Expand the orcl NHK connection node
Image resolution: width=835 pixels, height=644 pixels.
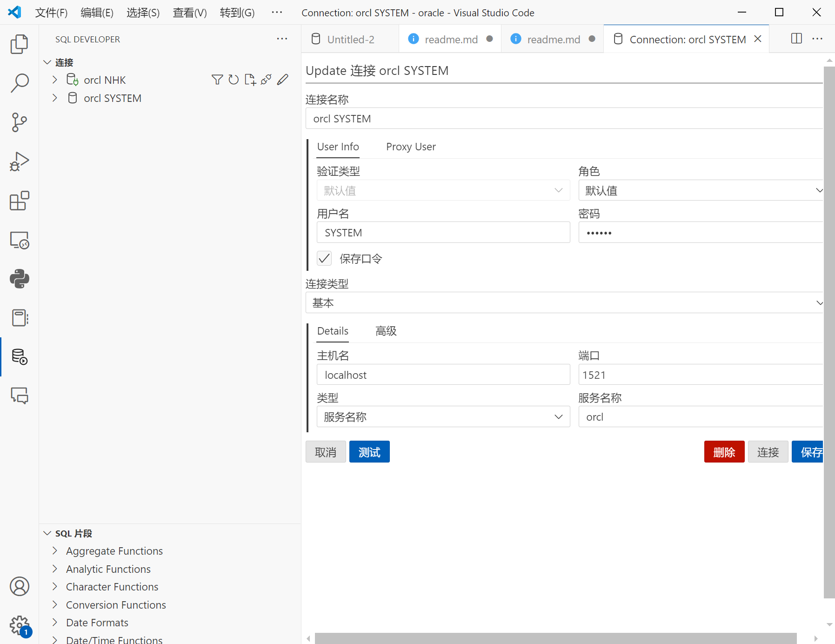tap(55, 80)
